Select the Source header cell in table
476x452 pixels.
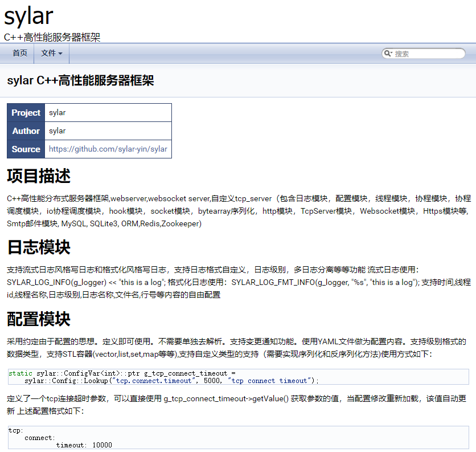pos(26,149)
